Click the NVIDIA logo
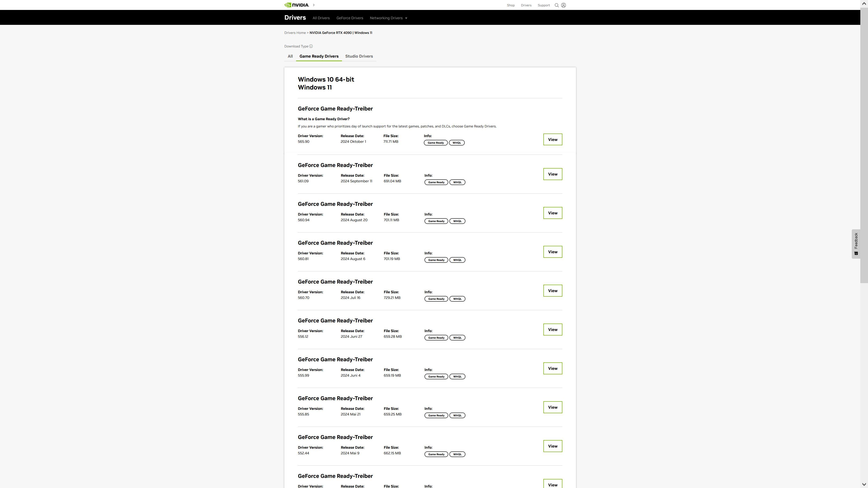The width and height of the screenshot is (868, 488). pyautogui.click(x=297, y=5)
